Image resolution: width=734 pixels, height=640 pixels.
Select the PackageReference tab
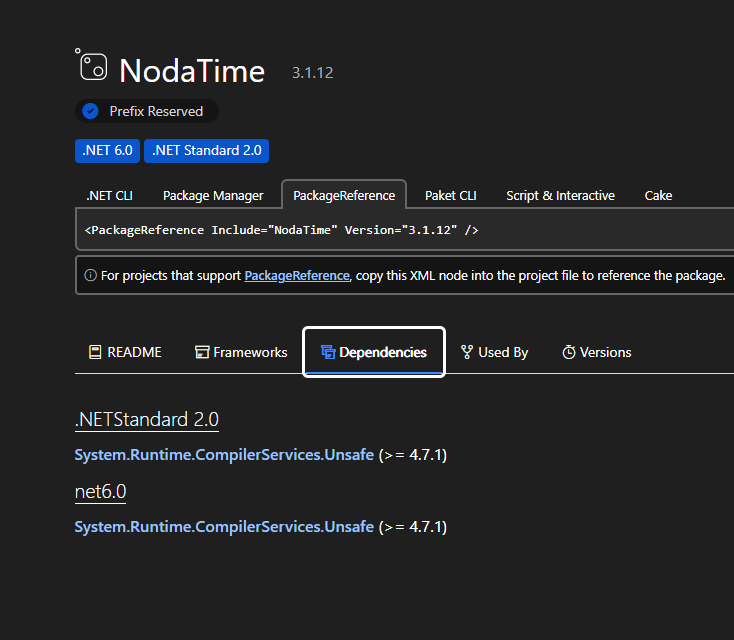[x=344, y=196]
